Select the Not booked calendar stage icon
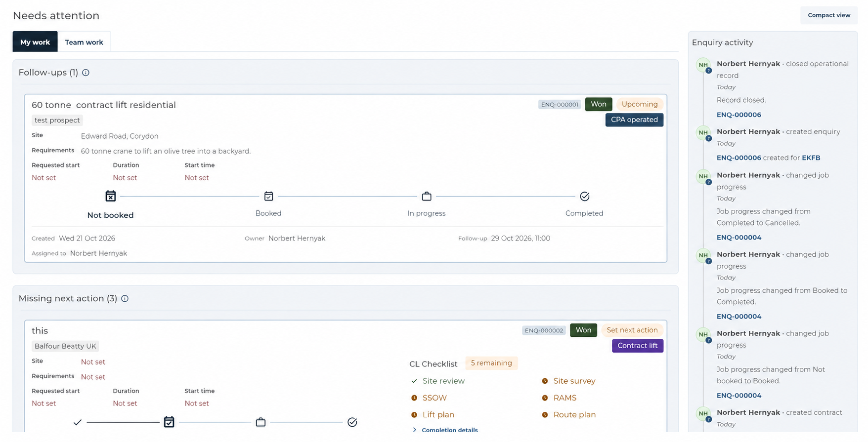 click(111, 196)
